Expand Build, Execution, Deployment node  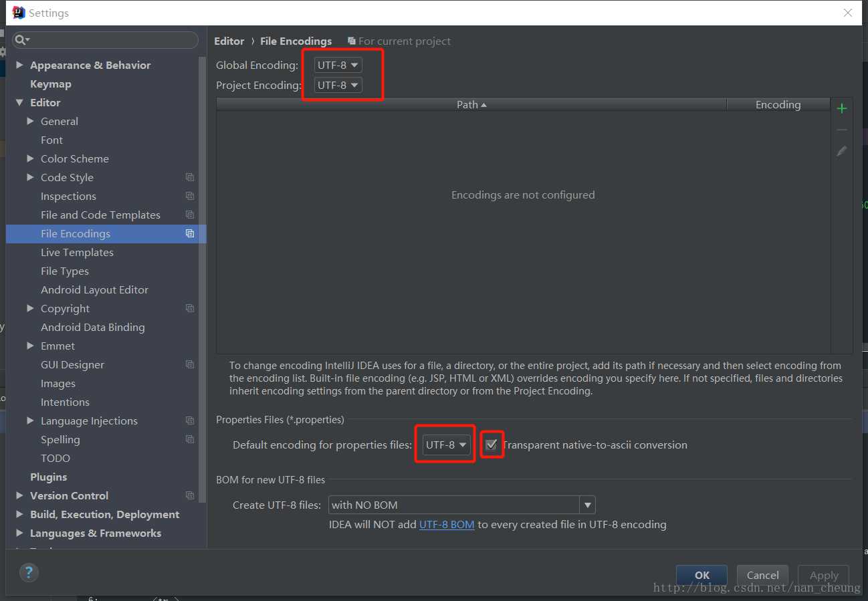click(x=19, y=514)
